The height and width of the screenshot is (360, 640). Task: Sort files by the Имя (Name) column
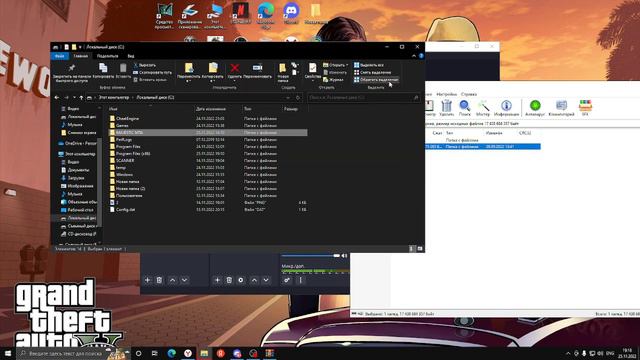tap(113, 109)
